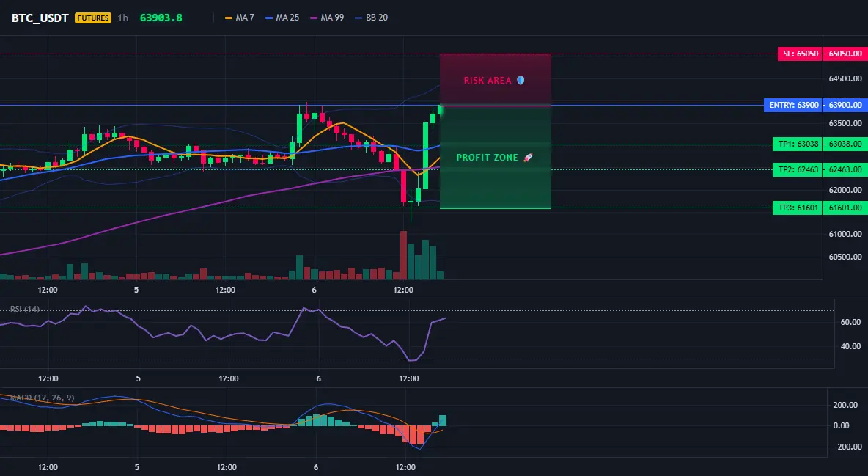
Task: Toggle the BB 20 indicator legend
Action: 372,18
